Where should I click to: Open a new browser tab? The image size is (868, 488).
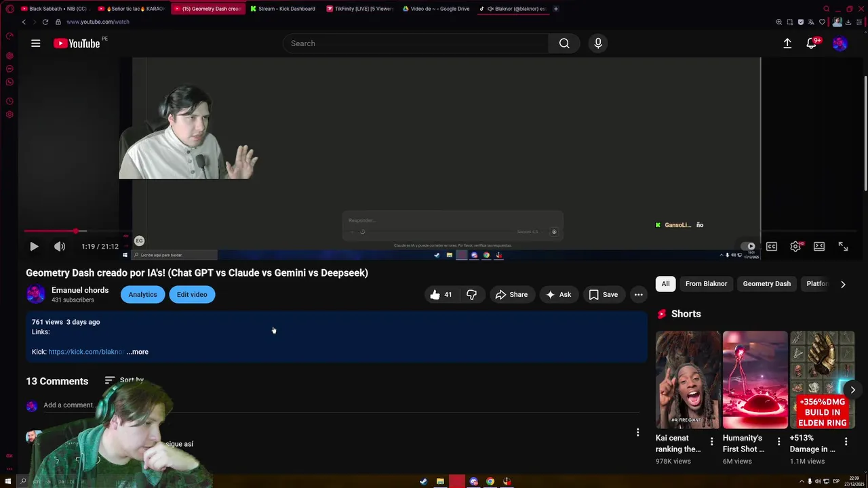click(x=555, y=9)
